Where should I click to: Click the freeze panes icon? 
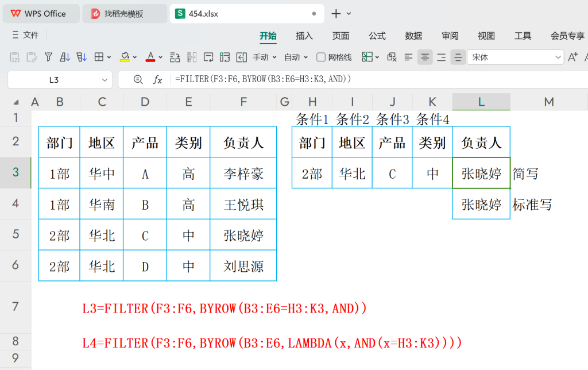coord(367,57)
